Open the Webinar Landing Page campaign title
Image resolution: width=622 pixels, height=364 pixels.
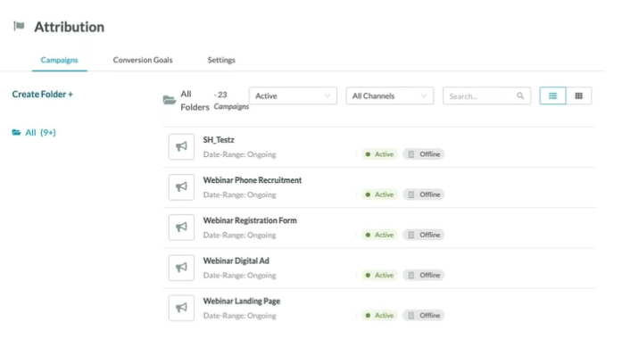click(241, 302)
